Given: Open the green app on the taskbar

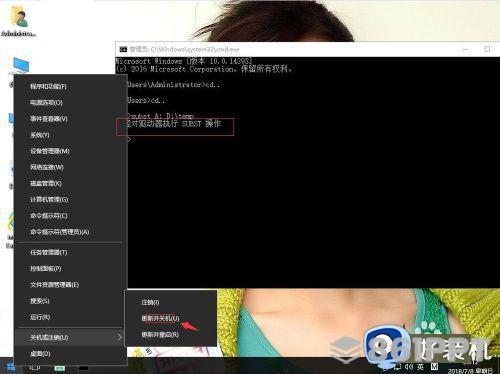Looking at the screenshot, I should (x=60, y=368).
